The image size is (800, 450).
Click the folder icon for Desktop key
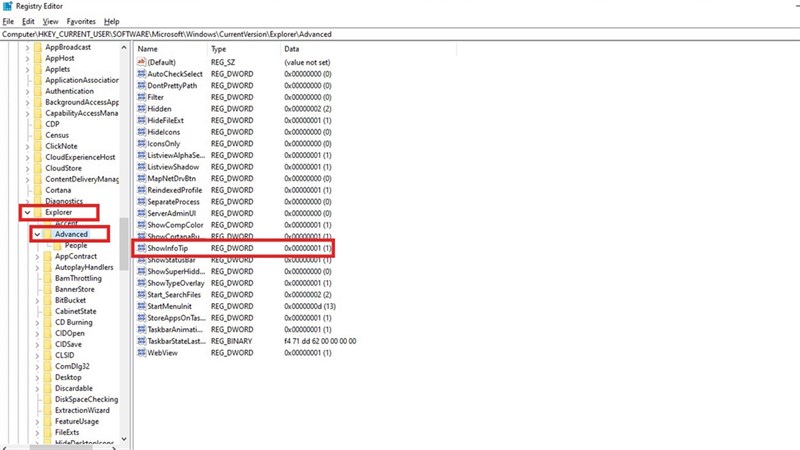(47, 377)
